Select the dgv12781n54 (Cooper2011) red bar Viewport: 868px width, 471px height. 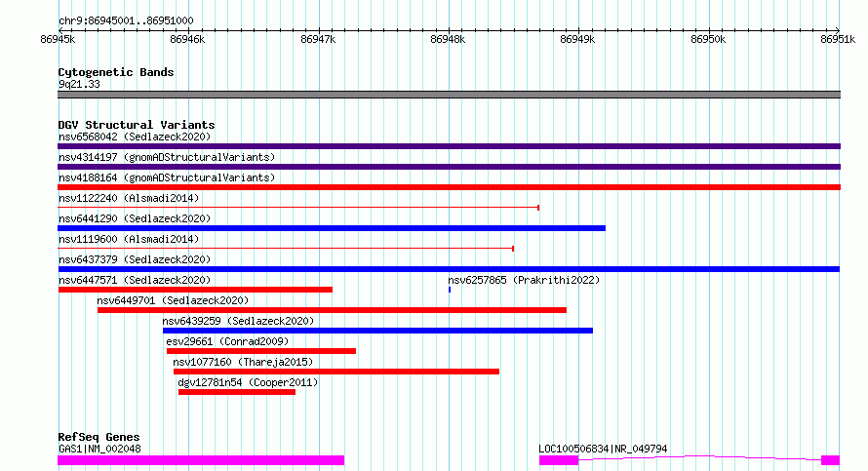coord(237,392)
